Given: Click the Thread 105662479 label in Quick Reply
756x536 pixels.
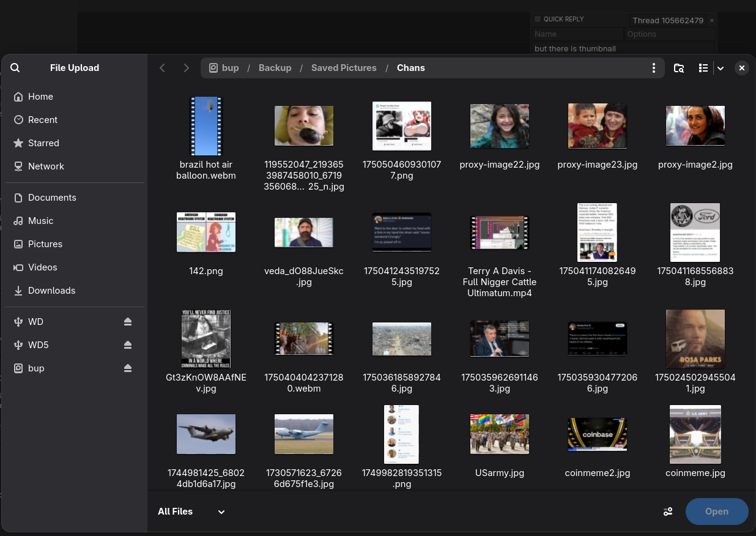Looking at the screenshot, I should pos(668,20).
